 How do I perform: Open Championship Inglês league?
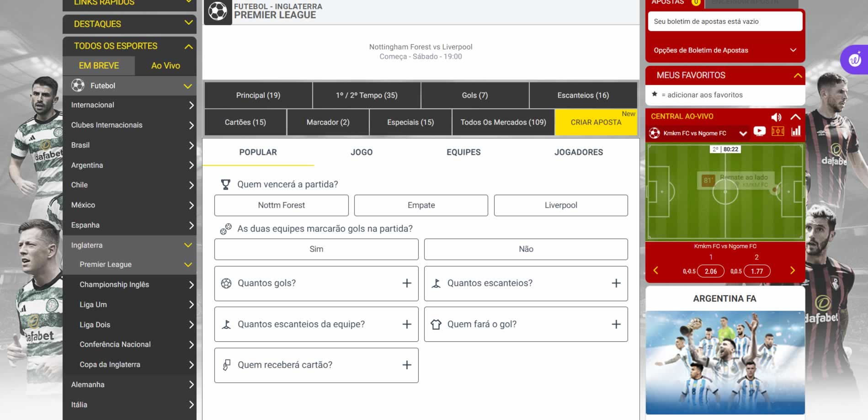coord(130,284)
